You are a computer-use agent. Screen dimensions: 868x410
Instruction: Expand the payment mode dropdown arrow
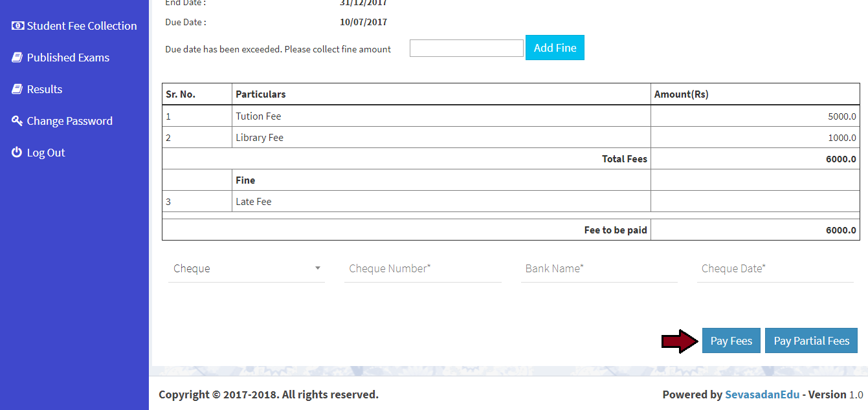(x=318, y=268)
